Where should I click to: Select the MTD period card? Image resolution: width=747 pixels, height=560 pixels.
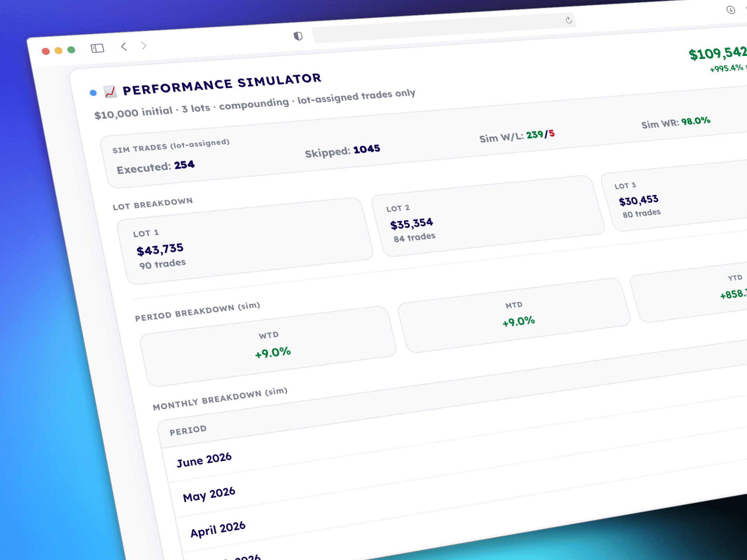pos(514,315)
